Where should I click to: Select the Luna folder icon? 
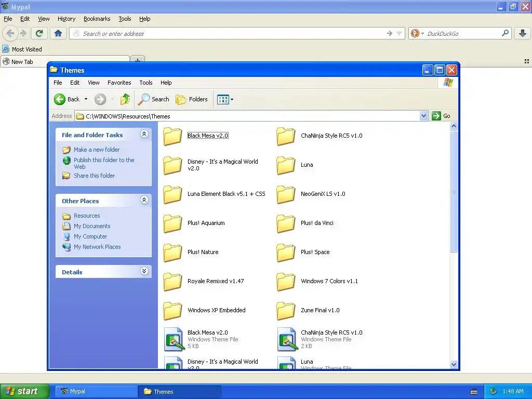(x=286, y=165)
